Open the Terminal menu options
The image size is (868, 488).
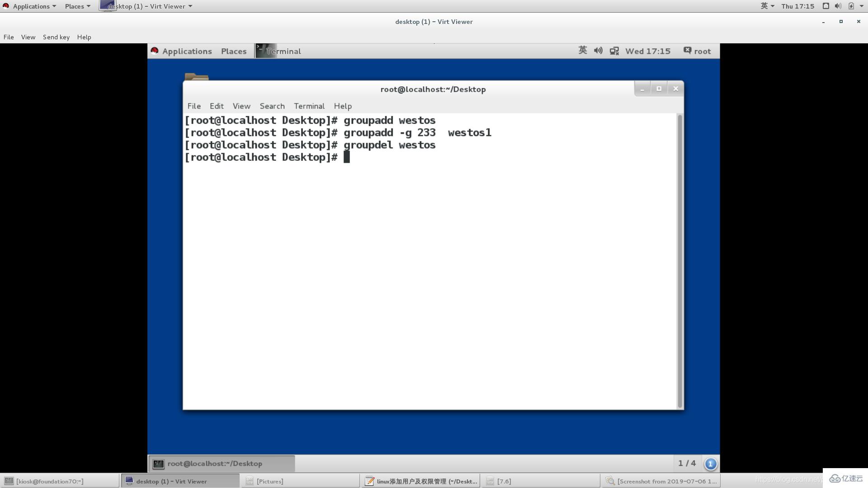click(x=309, y=105)
